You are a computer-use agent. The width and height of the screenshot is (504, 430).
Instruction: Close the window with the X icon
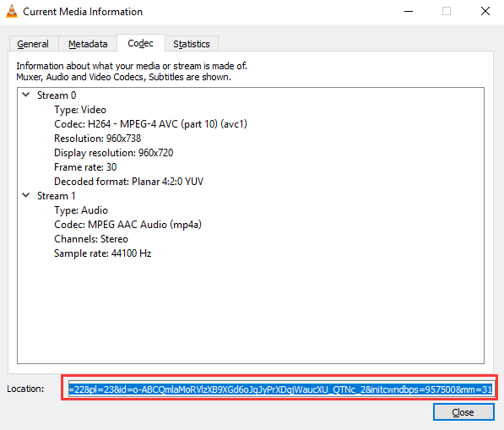485,11
